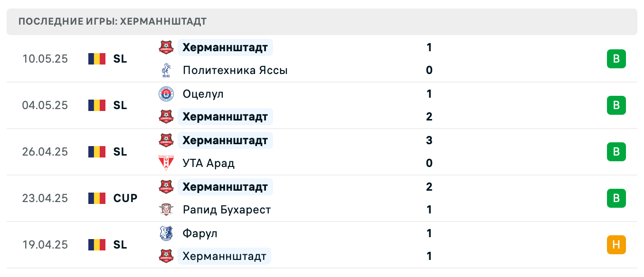Screen dimensions: 644x277
Task: Click the green В badge for the Политехника Яссы match
Action: (x=616, y=59)
